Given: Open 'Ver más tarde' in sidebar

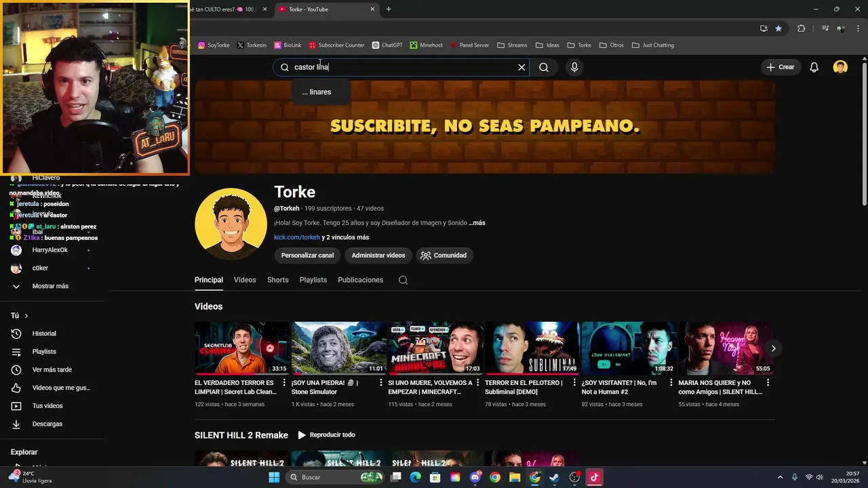Looking at the screenshot, I should click(x=52, y=369).
